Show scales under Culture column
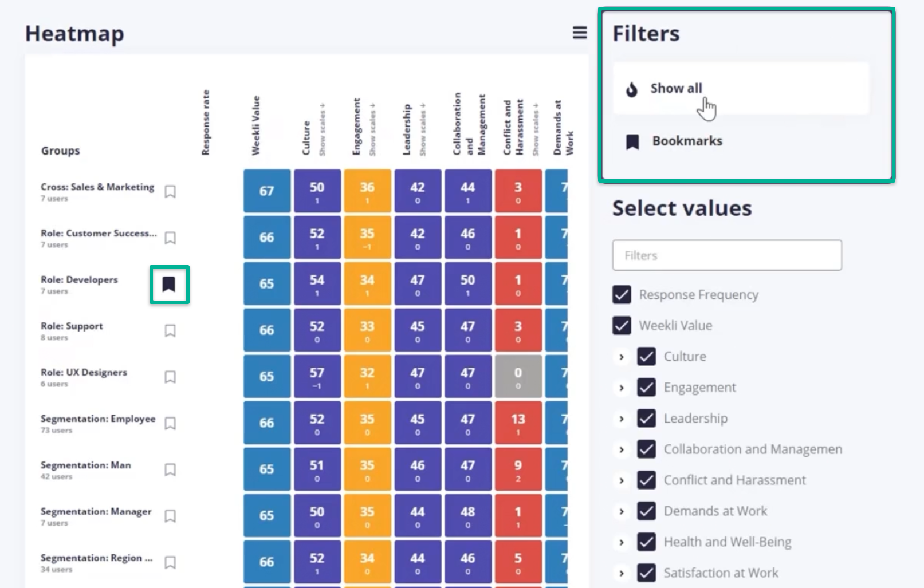This screenshot has width=924, height=588. pos(323,129)
